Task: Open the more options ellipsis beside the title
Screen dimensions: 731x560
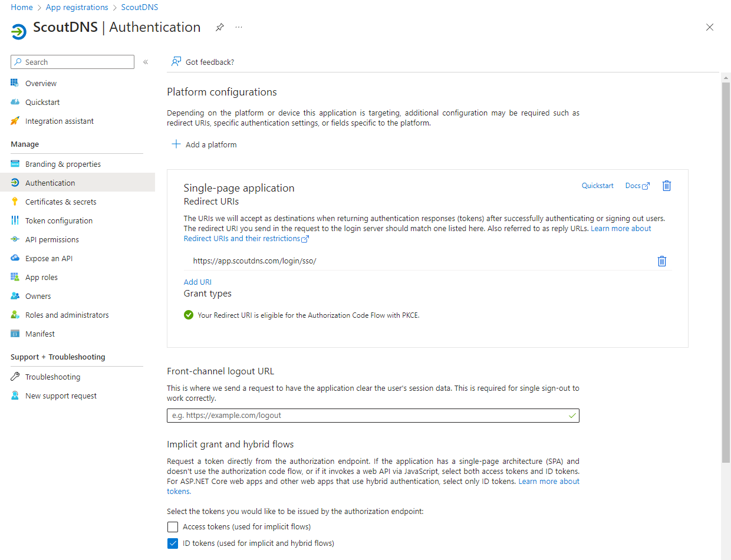Action: point(239,27)
